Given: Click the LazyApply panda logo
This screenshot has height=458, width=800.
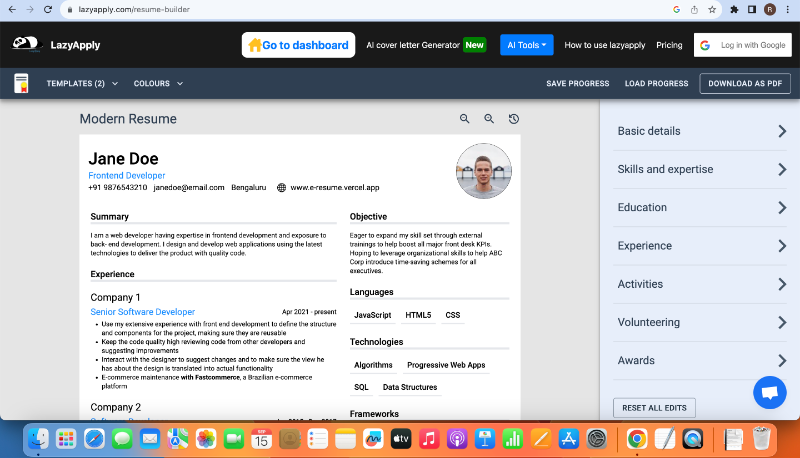Looking at the screenshot, I should 26,44.
